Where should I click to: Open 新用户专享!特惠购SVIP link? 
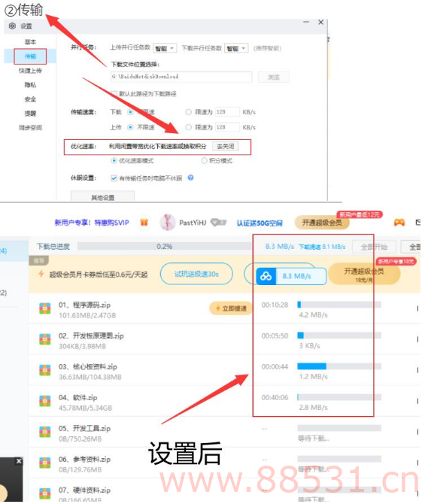click(92, 223)
